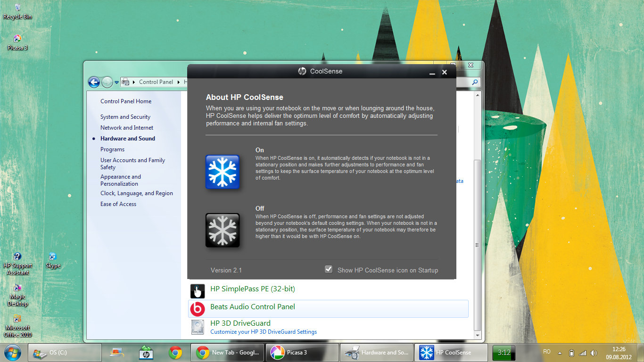The image size is (644, 362).
Task: Open Clock, Language, and Region
Action: tap(137, 193)
